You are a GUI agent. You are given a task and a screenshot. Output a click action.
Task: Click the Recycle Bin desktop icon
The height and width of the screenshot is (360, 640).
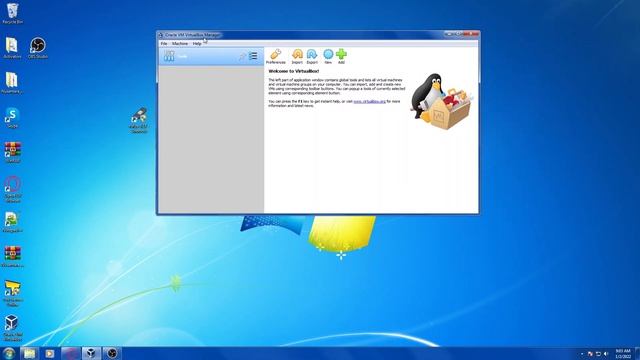tap(13, 13)
